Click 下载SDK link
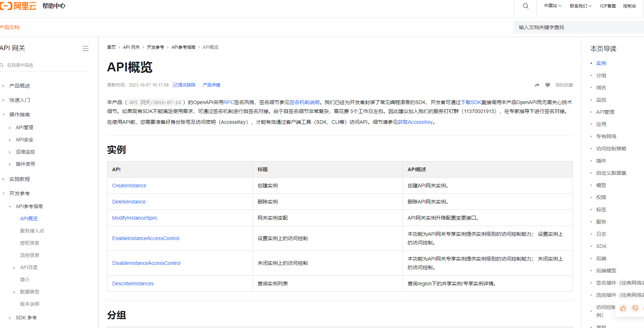 click(471, 102)
